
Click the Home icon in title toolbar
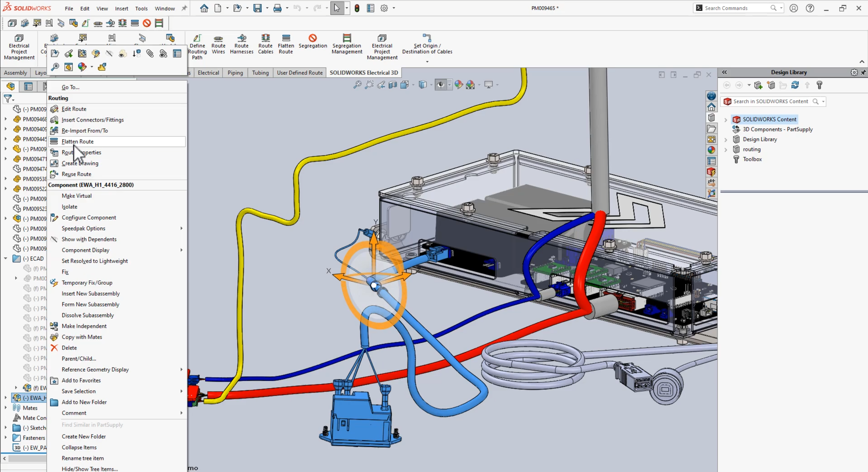pos(204,8)
